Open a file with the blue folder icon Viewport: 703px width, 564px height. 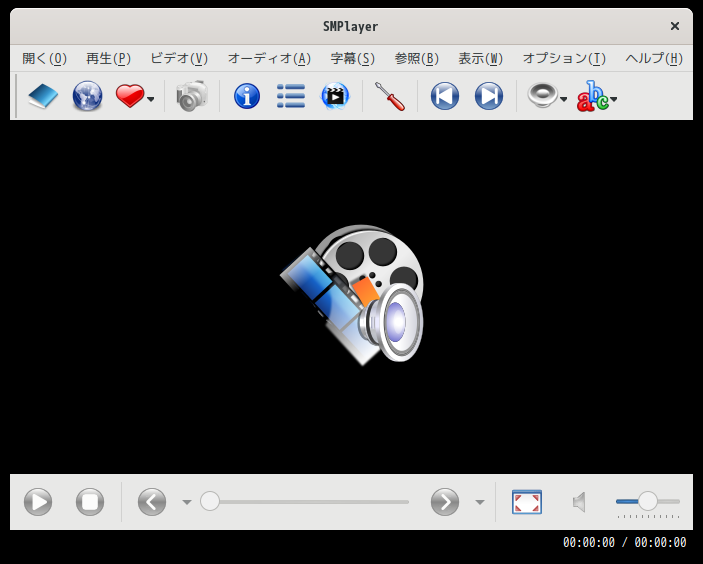tap(43, 96)
